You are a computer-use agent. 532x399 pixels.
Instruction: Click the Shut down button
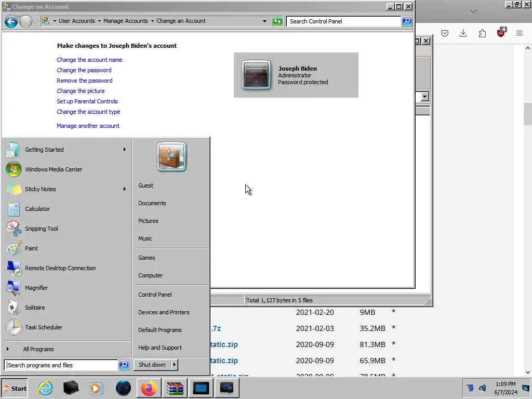152,365
